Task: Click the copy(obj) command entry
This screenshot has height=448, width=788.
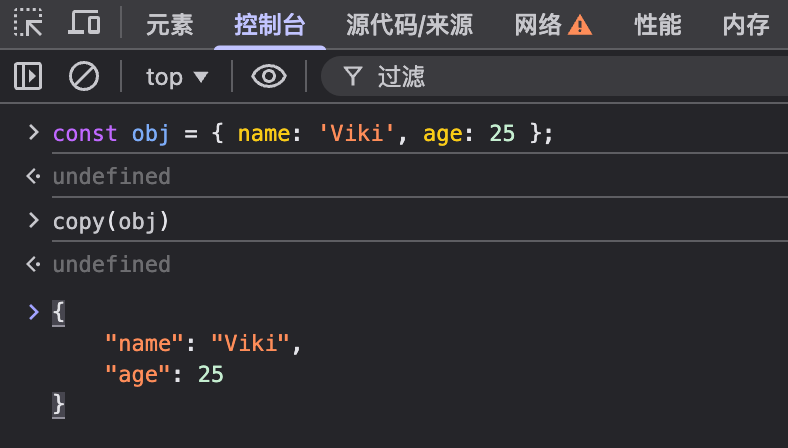Action: [111, 221]
